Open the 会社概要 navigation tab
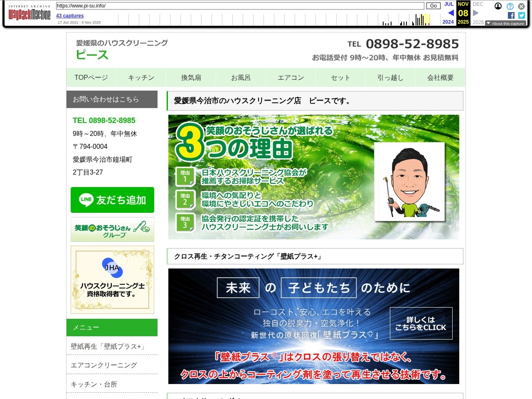 click(440, 78)
